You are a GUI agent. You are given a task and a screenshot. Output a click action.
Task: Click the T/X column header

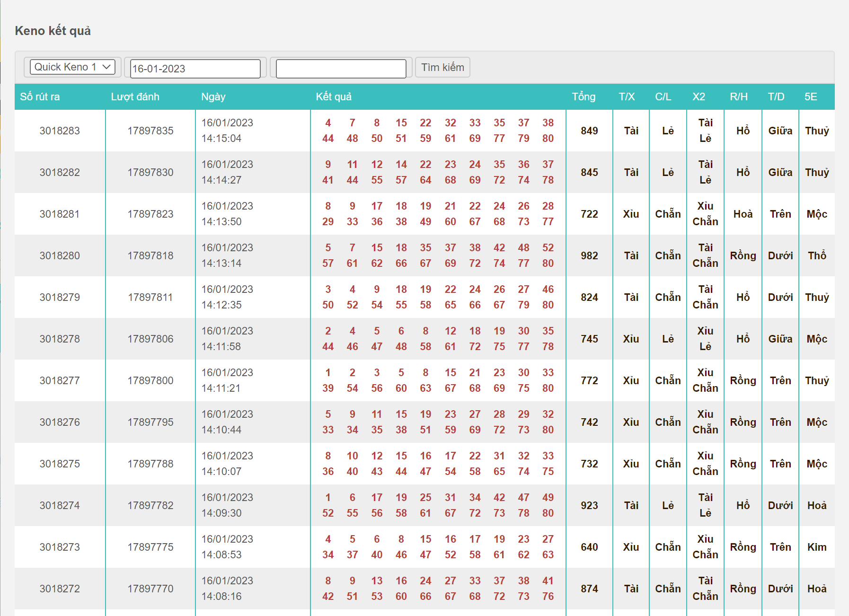[x=627, y=97]
